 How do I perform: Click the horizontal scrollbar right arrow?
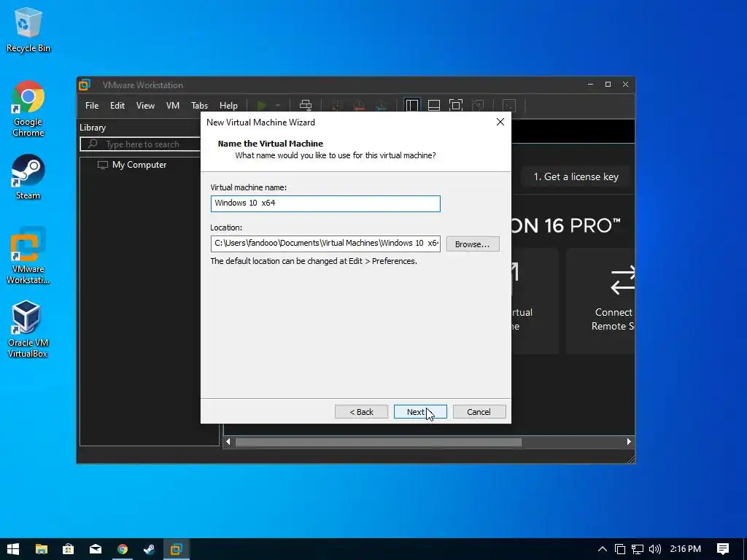(629, 442)
